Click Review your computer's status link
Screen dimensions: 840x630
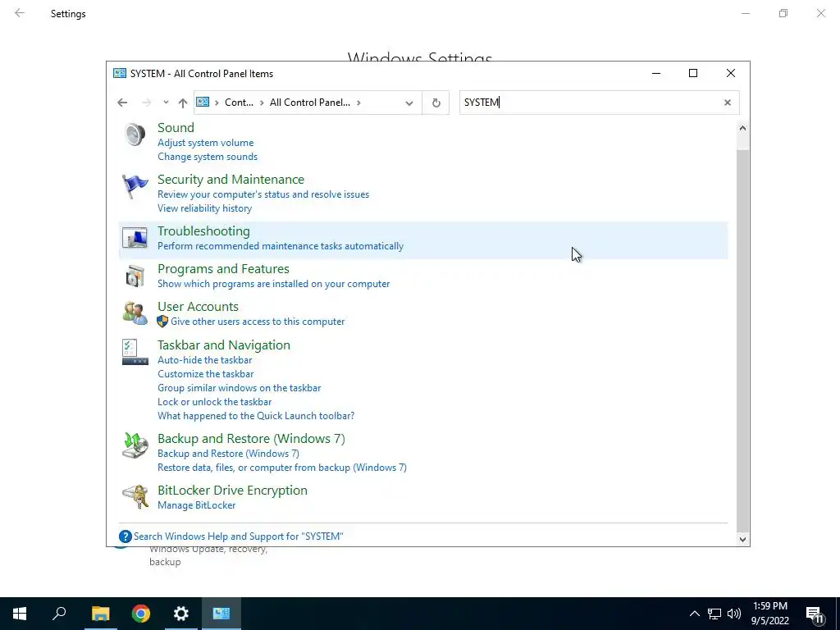pos(263,194)
